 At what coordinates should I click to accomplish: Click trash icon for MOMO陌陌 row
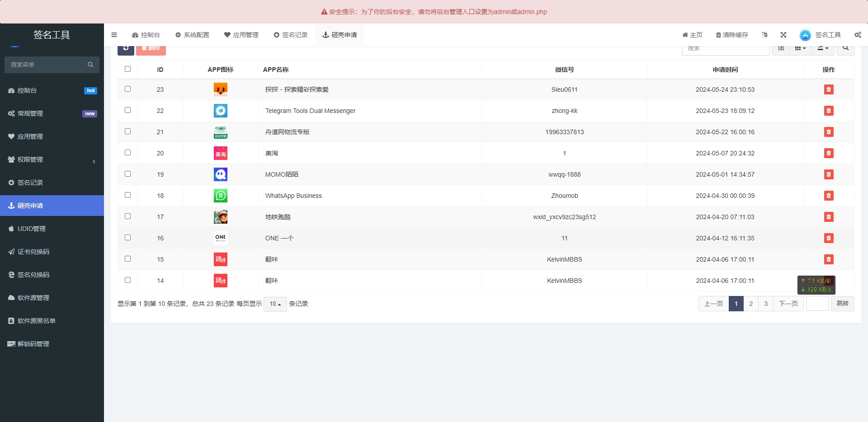(828, 174)
